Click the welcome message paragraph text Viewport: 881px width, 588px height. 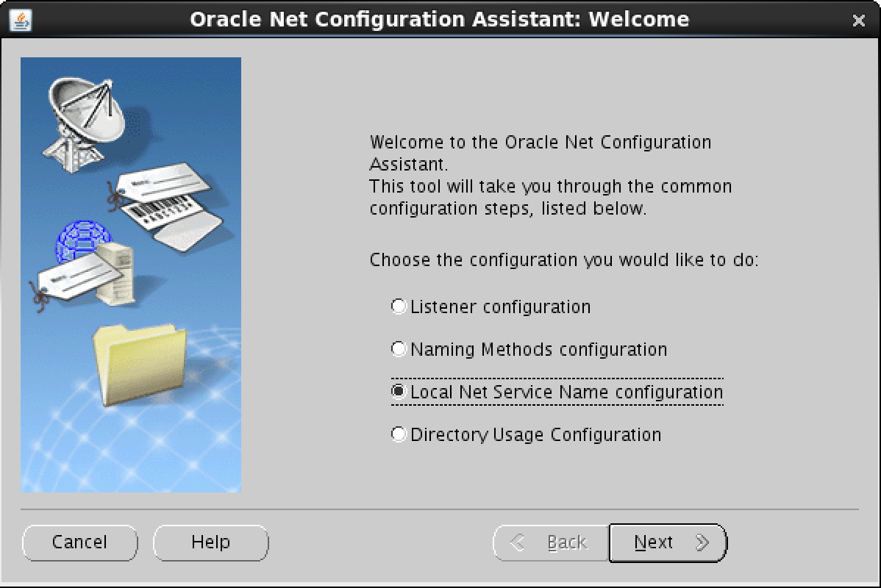(x=541, y=175)
